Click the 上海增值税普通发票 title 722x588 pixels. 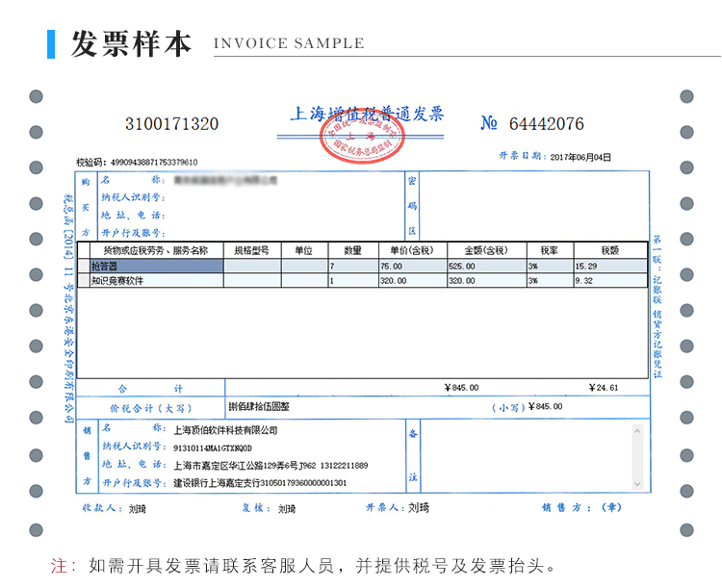pyautogui.click(x=367, y=115)
